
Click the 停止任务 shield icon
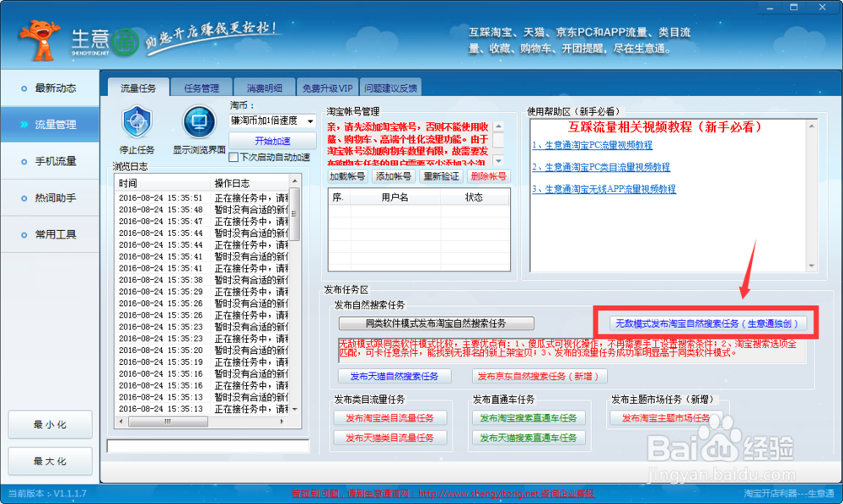137,122
